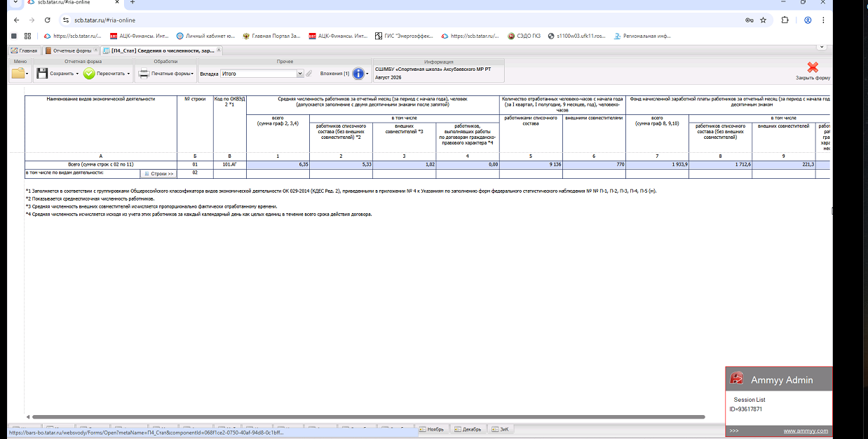Click the horizontal scrollbar under the table
This screenshot has height=439, width=868.
428,417
